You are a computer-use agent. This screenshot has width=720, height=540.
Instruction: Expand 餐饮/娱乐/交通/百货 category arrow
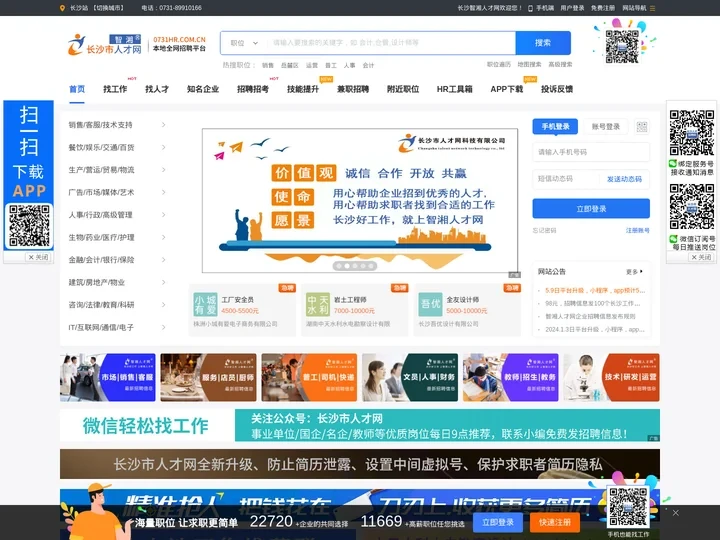[x=163, y=147]
